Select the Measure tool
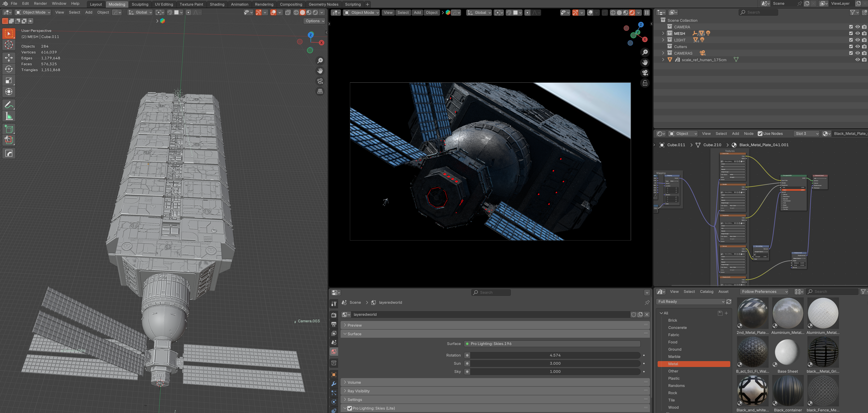This screenshot has height=413, width=868. (9, 117)
